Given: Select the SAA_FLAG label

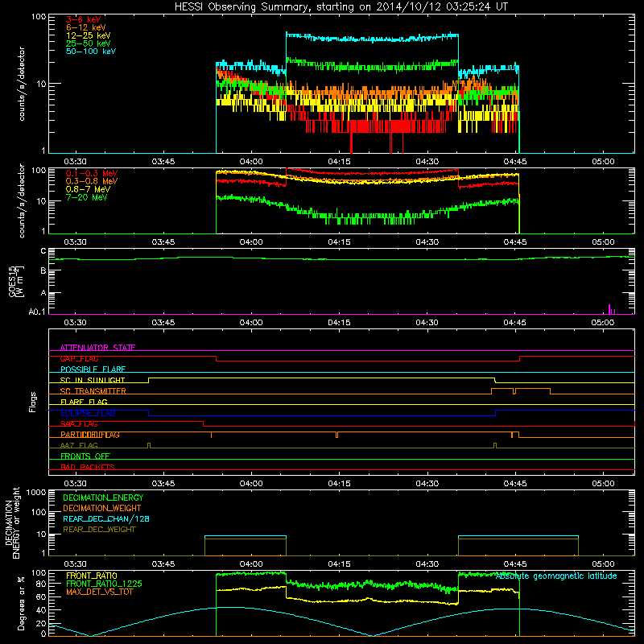Looking at the screenshot, I should point(79,424).
